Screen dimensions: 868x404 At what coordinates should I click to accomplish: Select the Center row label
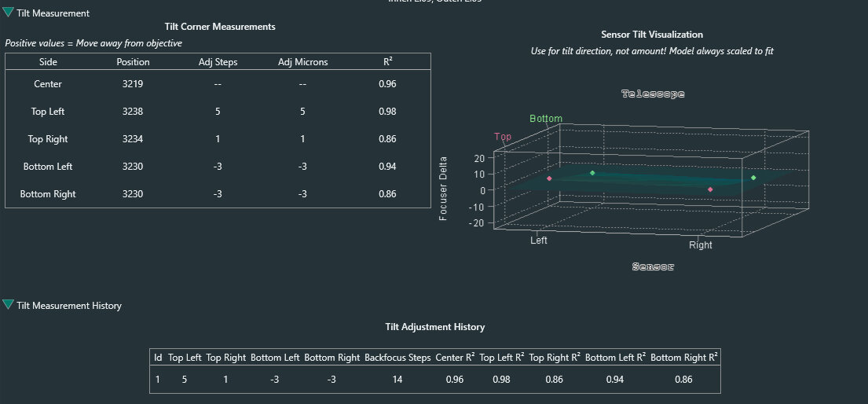click(48, 84)
